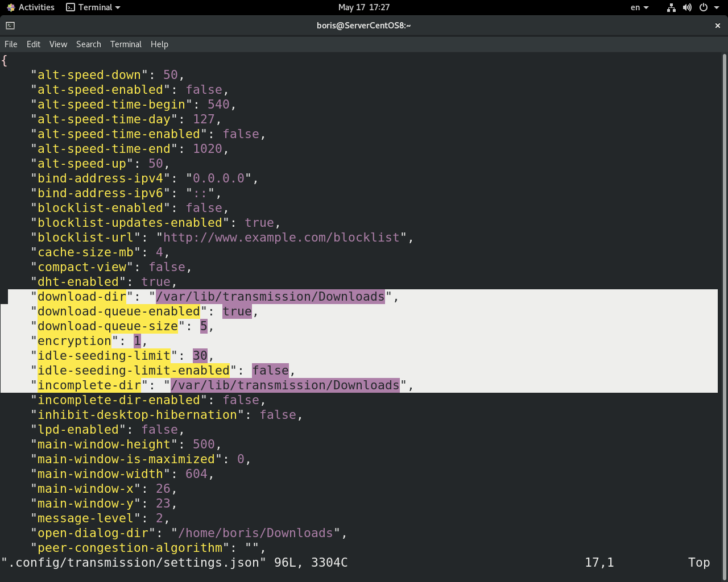Click the highlighted download-dir line
Viewport: 728px width, 582px height.
(210, 296)
